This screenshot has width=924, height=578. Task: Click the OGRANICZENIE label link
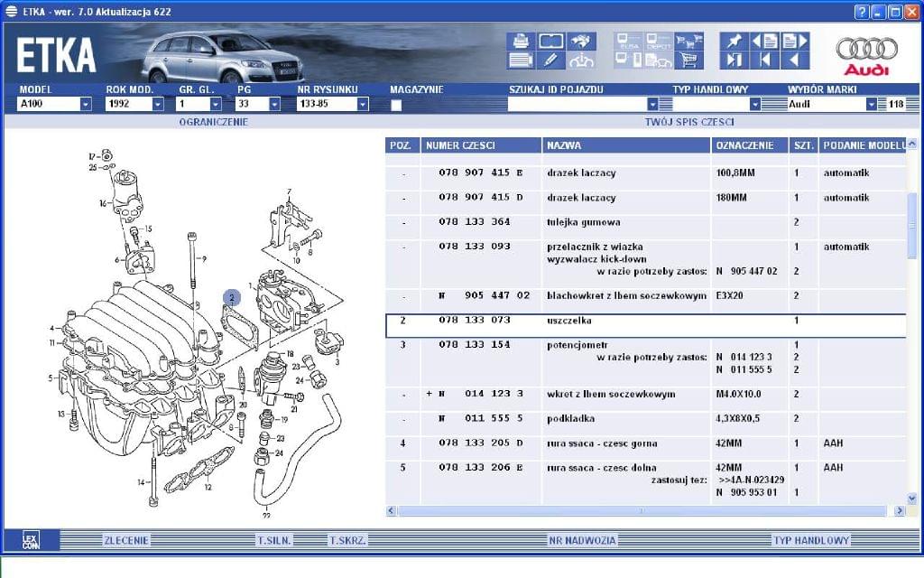coord(213,121)
